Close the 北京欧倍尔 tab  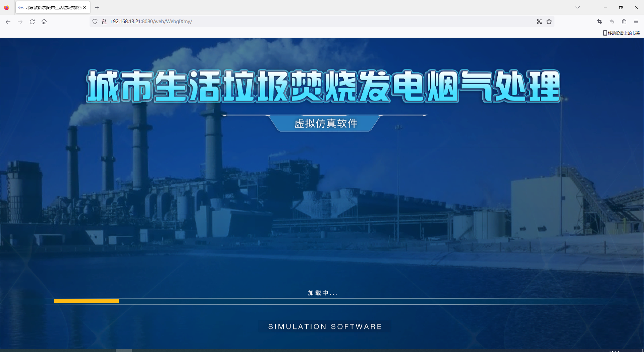tap(85, 7)
